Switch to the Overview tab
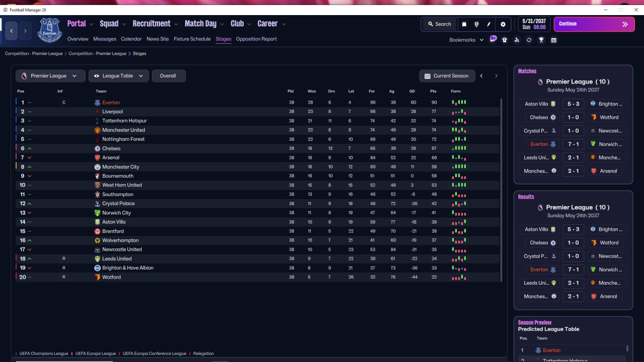 (x=78, y=39)
